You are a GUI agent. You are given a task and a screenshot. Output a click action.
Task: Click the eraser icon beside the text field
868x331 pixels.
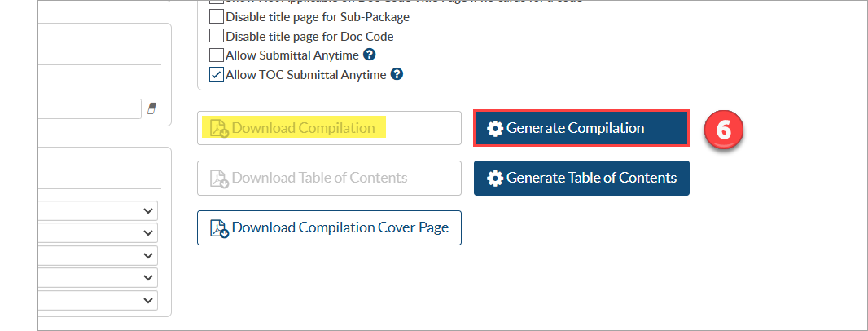click(x=151, y=108)
